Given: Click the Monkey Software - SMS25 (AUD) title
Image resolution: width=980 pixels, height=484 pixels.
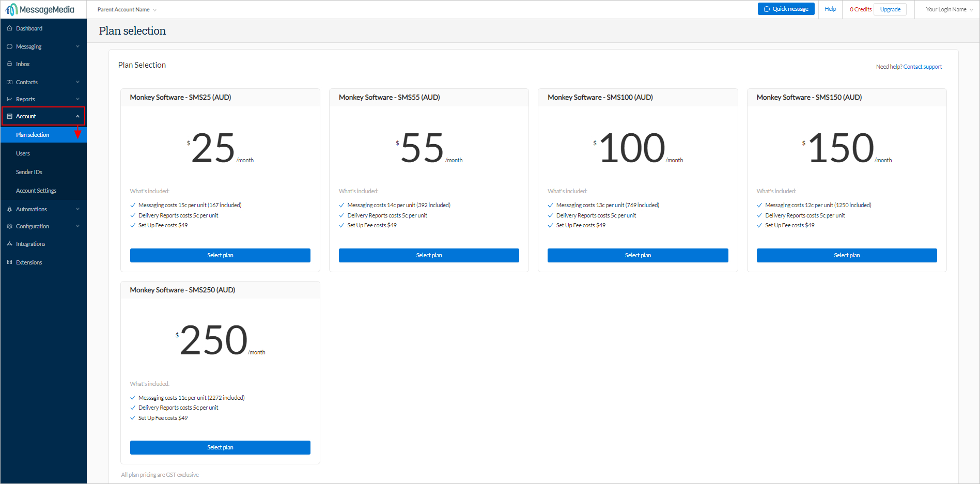Looking at the screenshot, I should (180, 97).
